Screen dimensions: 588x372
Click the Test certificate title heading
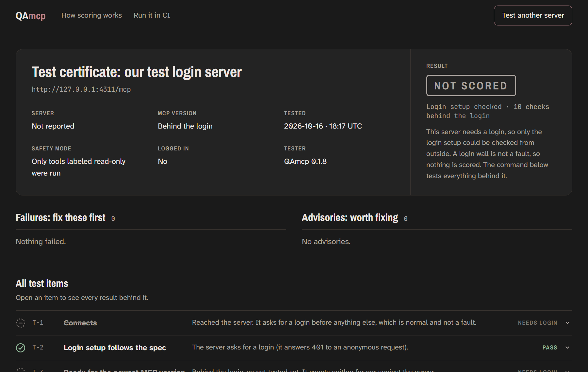(137, 72)
